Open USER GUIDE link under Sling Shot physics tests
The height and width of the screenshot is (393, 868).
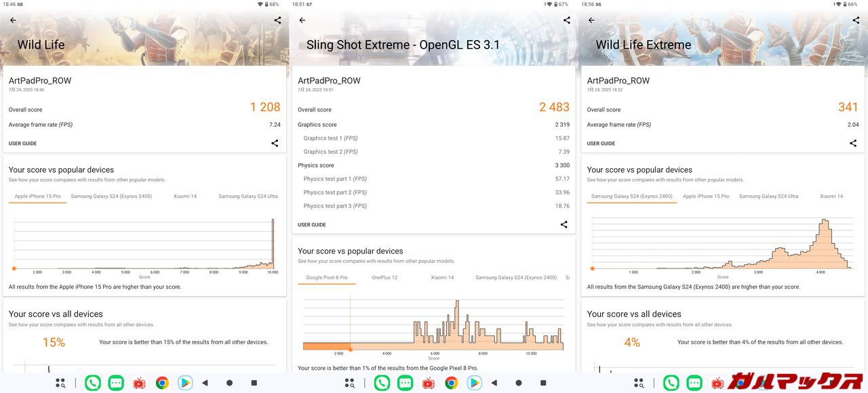pyautogui.click(x=312, y=225)
